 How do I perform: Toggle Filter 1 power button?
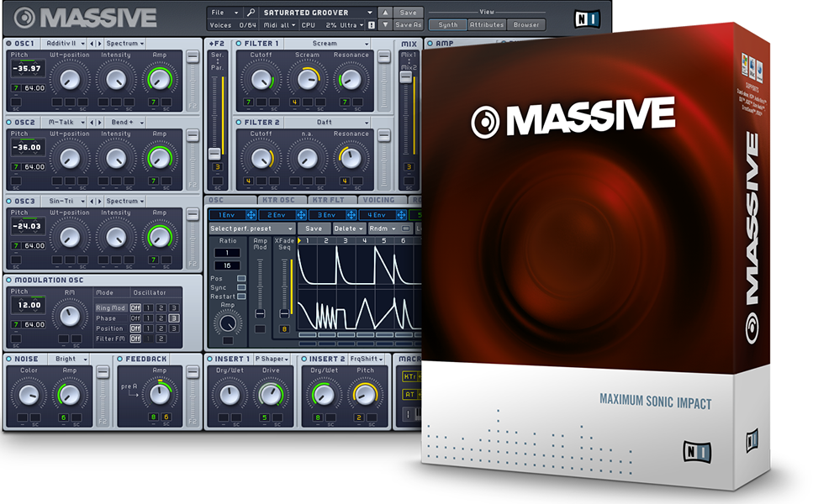click(239, 44)
